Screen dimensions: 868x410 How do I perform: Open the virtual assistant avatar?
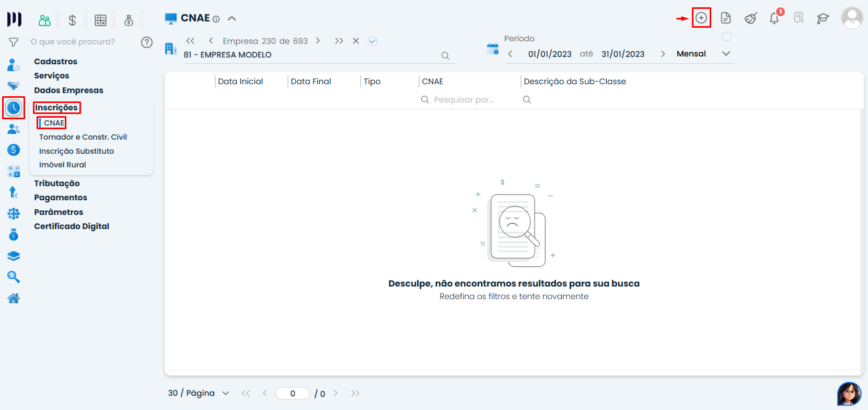(x=849, y=394)
